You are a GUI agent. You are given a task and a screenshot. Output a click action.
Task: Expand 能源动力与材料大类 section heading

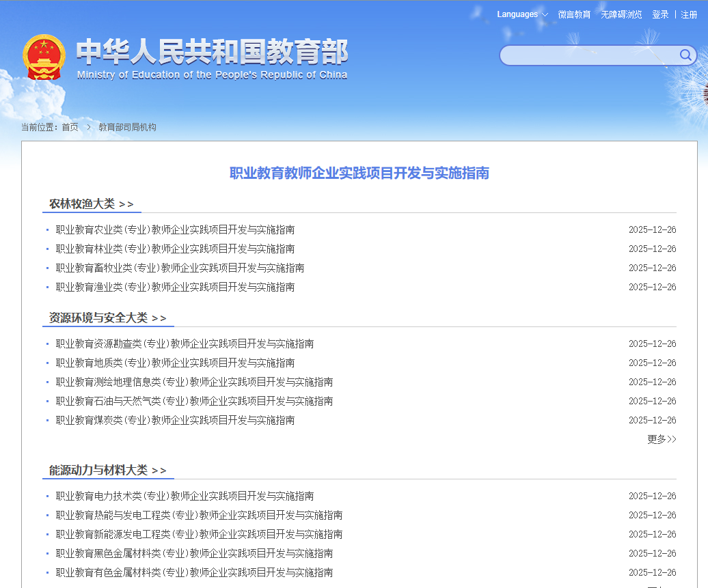[107, 470]
